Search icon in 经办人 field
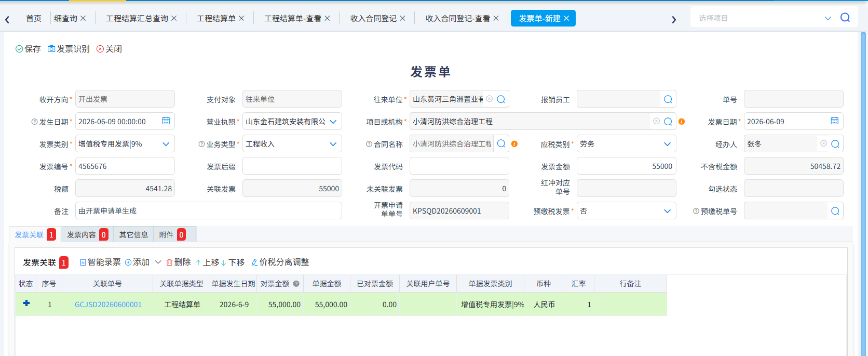Viewport: 868px width, 356px height. (835, 144)
